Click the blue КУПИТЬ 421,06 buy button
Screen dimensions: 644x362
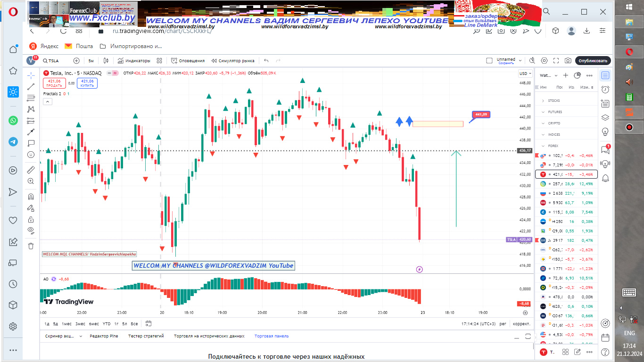tap(87, 83)
